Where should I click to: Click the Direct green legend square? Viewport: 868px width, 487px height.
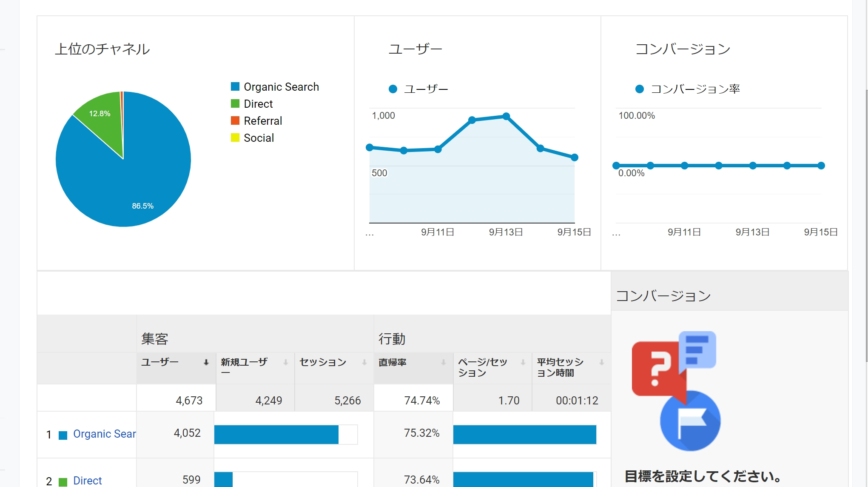point(235,104)
